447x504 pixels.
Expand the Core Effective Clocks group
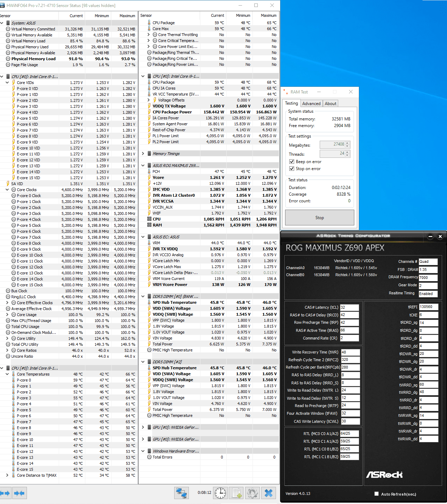(7, 303)
